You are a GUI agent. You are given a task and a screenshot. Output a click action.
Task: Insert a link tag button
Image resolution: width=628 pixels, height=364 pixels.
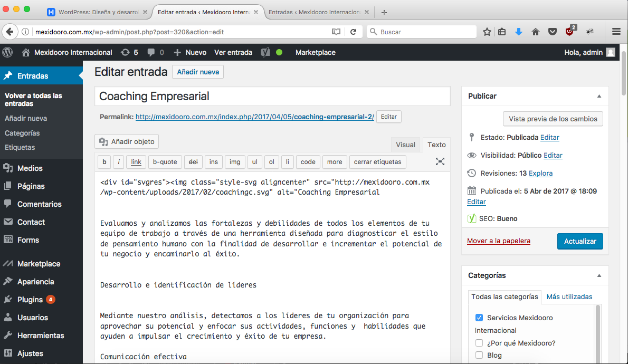click(x=136, y=162)
